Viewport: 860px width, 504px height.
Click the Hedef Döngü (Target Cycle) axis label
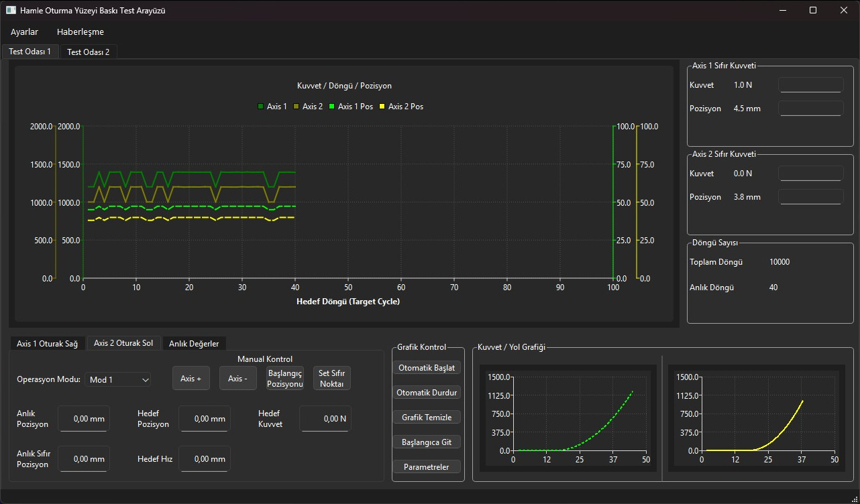click(x=348, y=302)
